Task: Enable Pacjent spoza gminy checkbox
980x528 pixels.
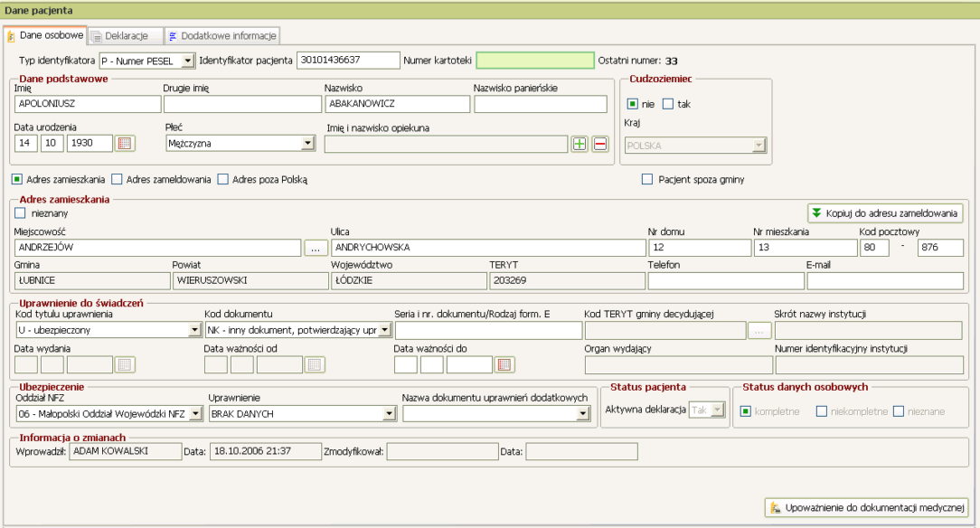Action: 647,179
